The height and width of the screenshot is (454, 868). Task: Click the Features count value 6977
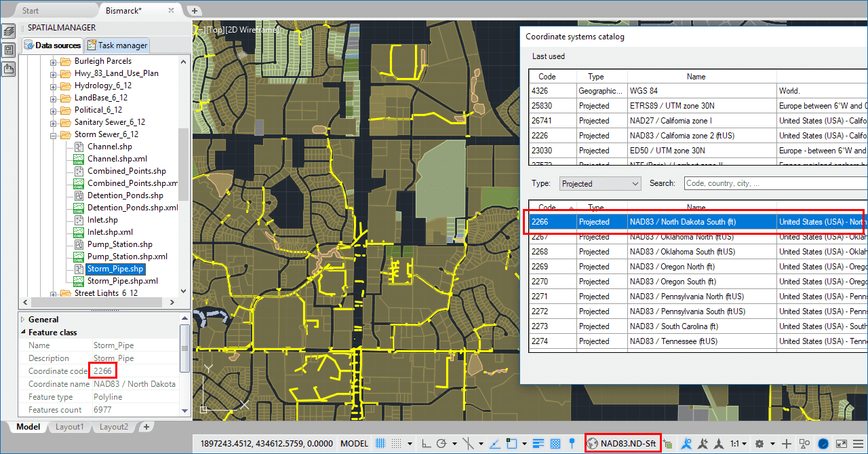[102, 410]
